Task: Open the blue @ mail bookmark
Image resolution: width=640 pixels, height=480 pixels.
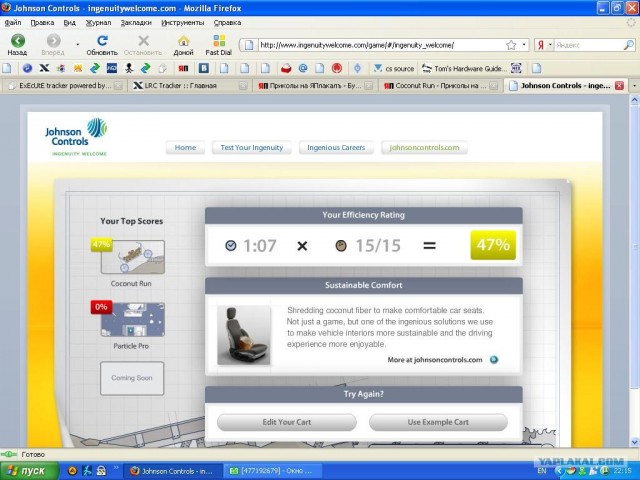Action: click(x=302, y=69)
